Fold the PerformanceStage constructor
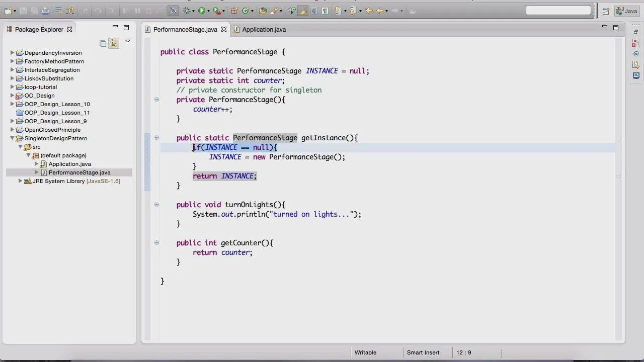 pos(156,100)
